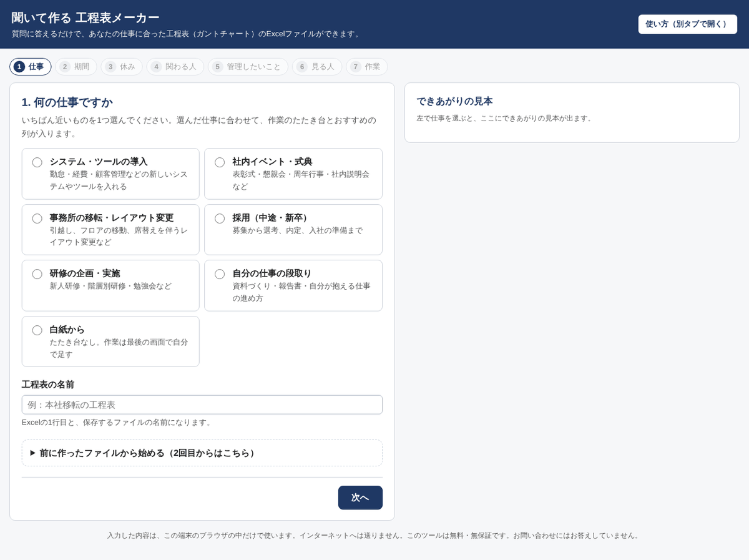Focus the 工程表の名前 input field
This screenshot has width=749, height=560.
[202, 405]
